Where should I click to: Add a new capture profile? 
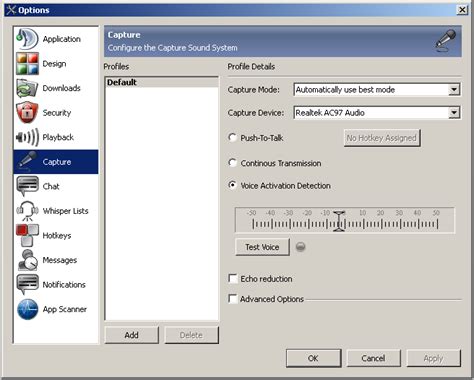[x=132, y=335]
